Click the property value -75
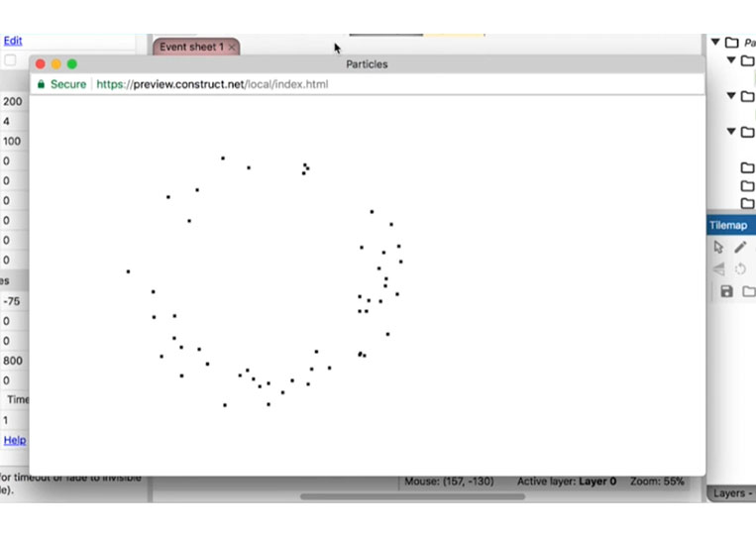This screenshot has width=756, height=536. 12,301
